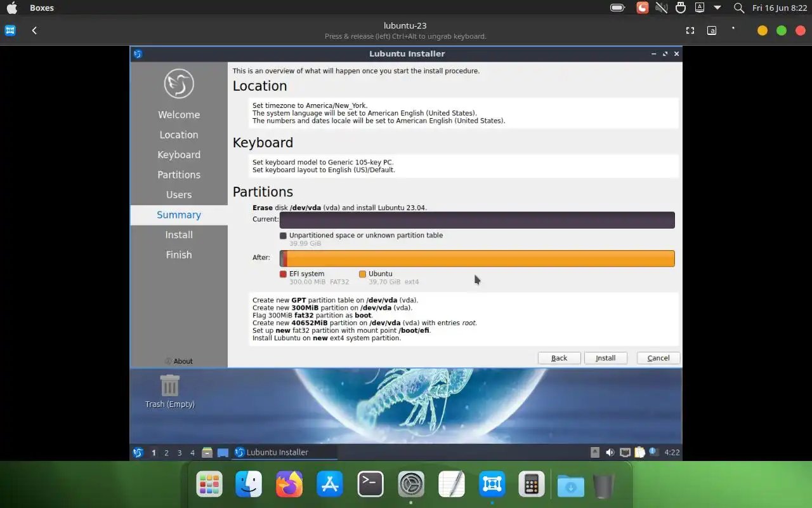Launch Terminal from the dock

(x=370, y=485)
